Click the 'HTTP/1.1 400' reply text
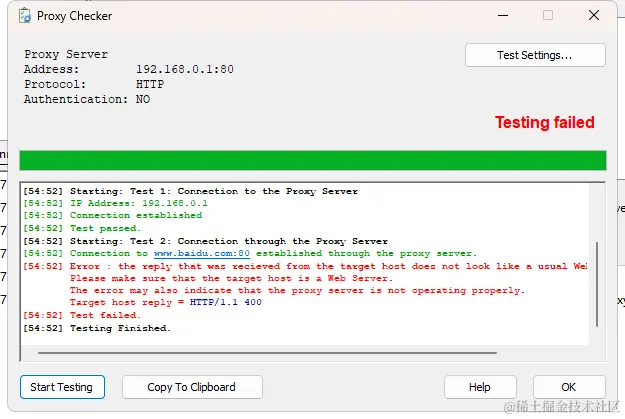Image resolution: width=625 pixels, height=419 pixels. pyautogui.click(x=226, y=302)
